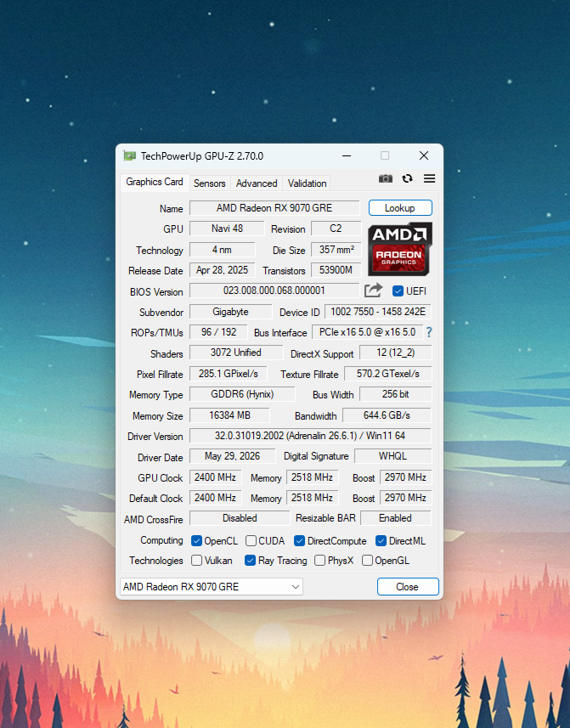Click the Technology value 4 nm
570x728 pixels.
pos(222,250)
